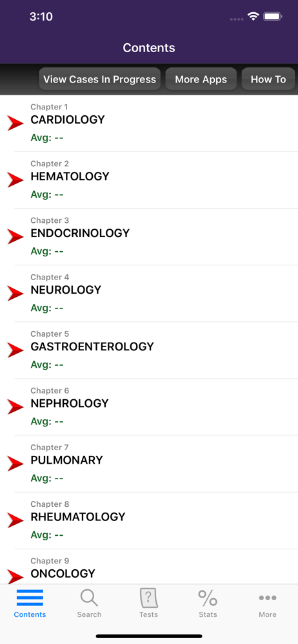The height and width of the screenshot is (644, 298).
Task: Open Chapter 6 Nephrology
Action: coord(149,407)
